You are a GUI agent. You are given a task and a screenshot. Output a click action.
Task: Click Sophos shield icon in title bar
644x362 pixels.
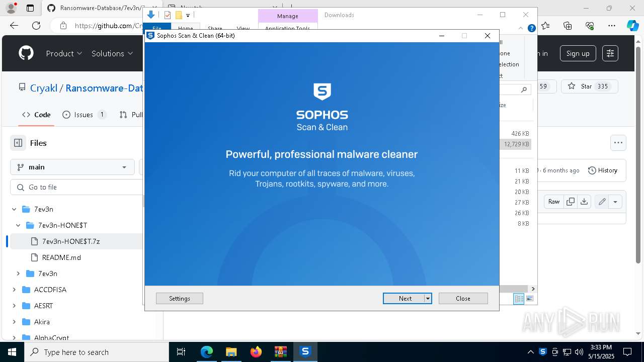pos(150,35)
